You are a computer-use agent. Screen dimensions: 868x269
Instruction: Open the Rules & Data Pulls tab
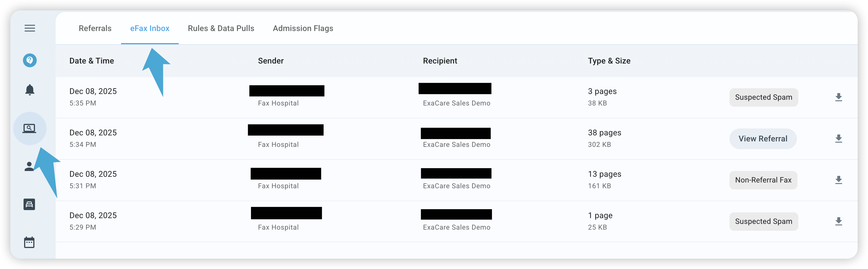tap(221, 28)
